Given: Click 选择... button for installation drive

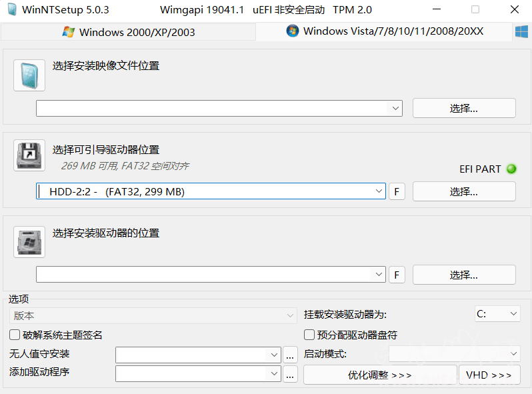Looking at the screenshot, I should point(464,275).
